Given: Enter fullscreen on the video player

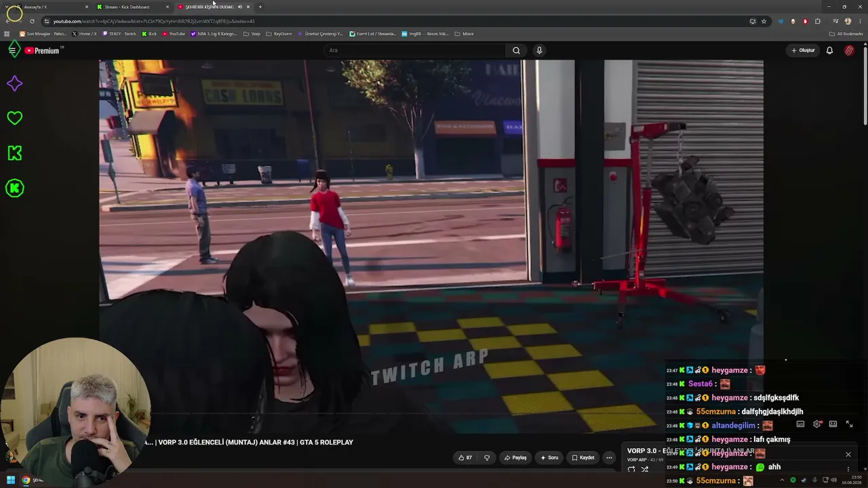Looking at the screenshot, I should coord(849,424).
